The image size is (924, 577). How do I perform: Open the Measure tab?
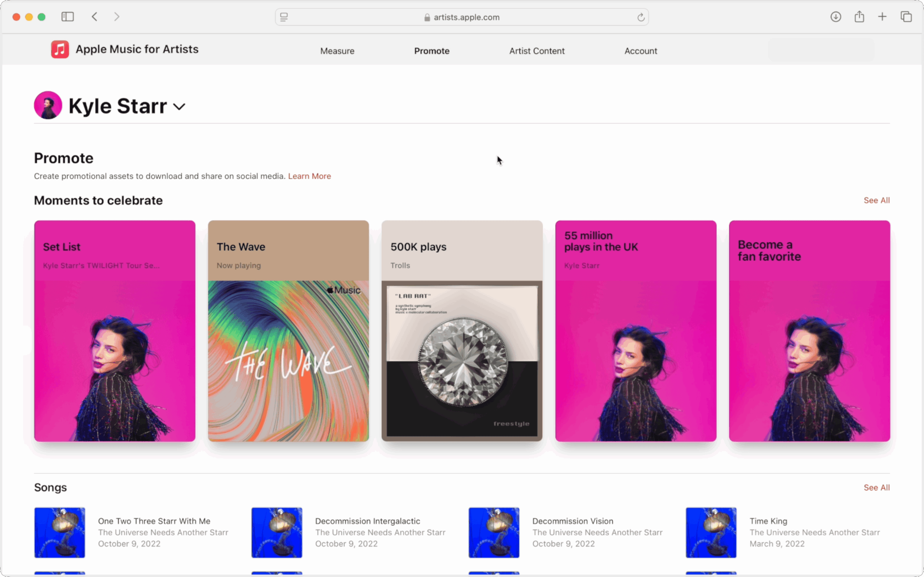[337, 51]
